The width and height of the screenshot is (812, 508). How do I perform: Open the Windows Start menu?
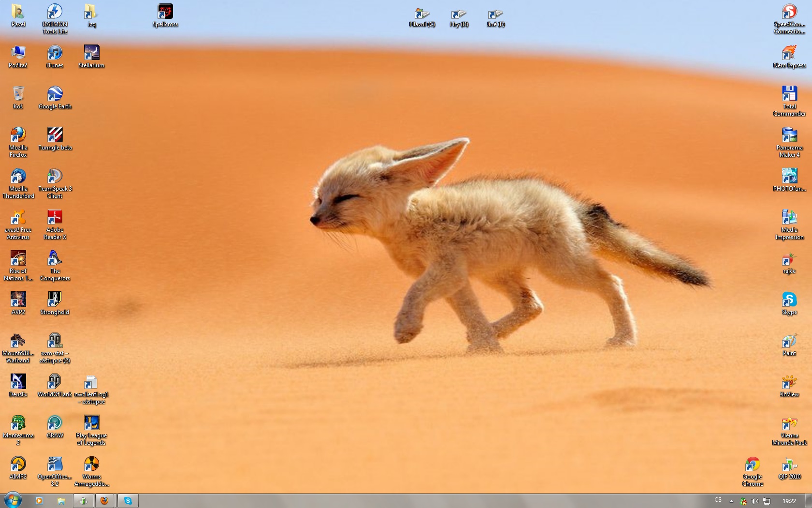click(13, 500)
